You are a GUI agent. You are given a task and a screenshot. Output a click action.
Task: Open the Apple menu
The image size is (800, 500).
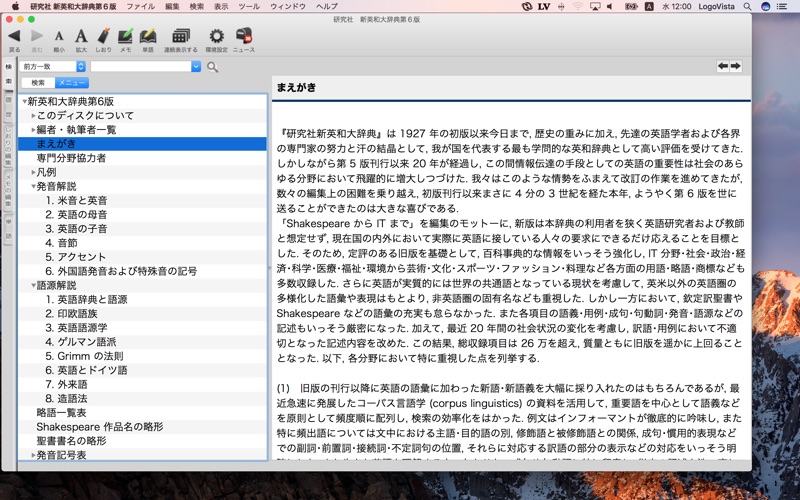click(15, 6)
